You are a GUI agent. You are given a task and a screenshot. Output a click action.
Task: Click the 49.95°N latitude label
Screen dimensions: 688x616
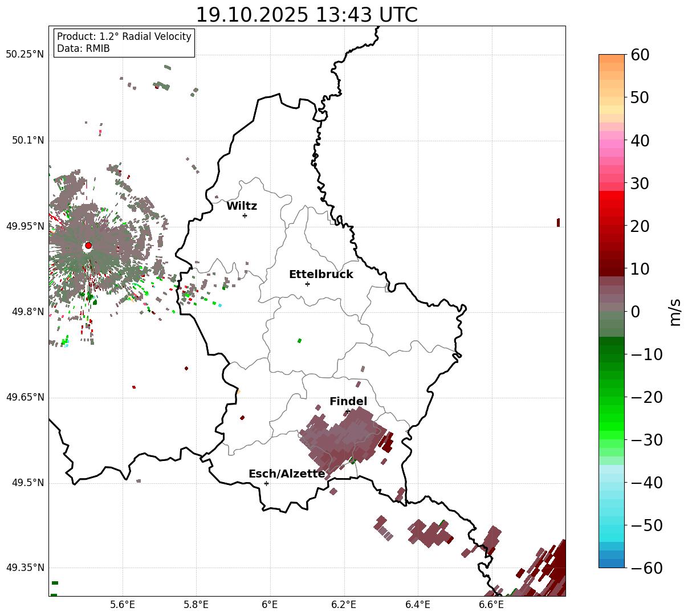tap(25, 226)
